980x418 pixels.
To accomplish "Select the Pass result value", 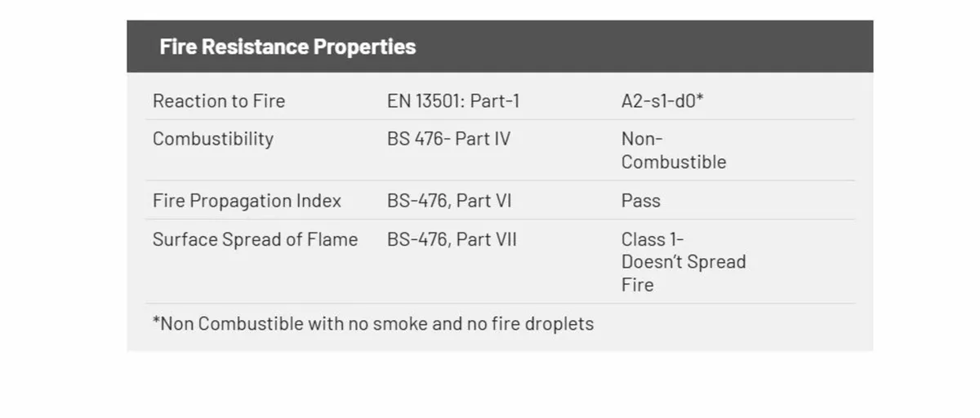I will [x=641, y=201].
